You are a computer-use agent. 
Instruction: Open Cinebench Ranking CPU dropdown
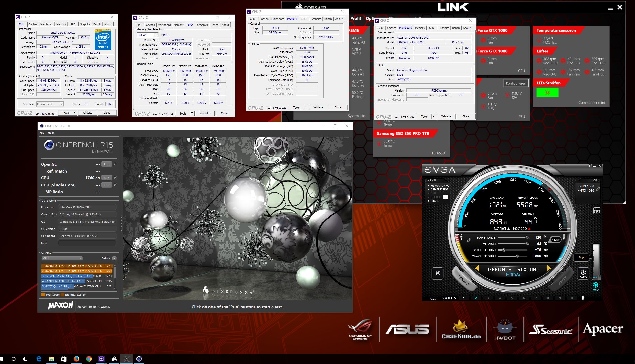pos(62,258)
